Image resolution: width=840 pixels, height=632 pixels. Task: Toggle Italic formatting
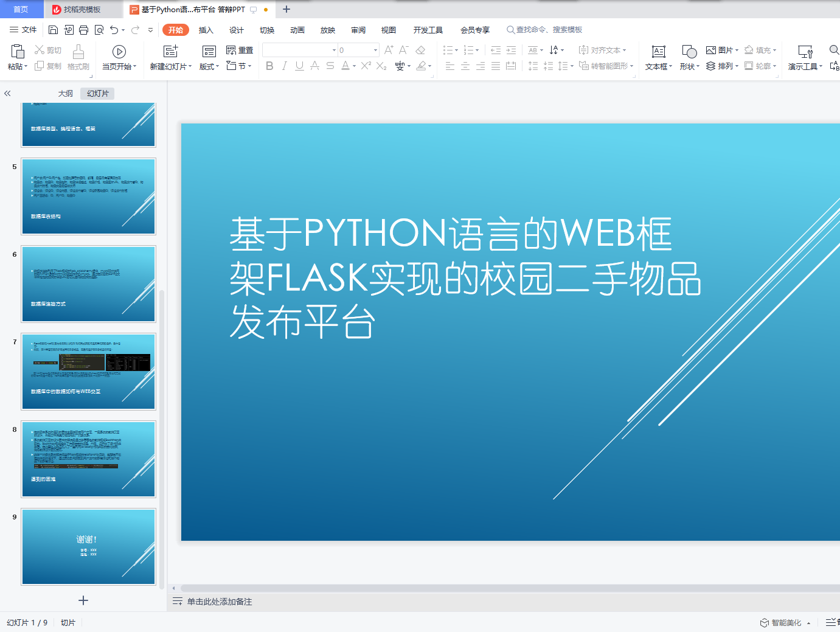[284, 66]
